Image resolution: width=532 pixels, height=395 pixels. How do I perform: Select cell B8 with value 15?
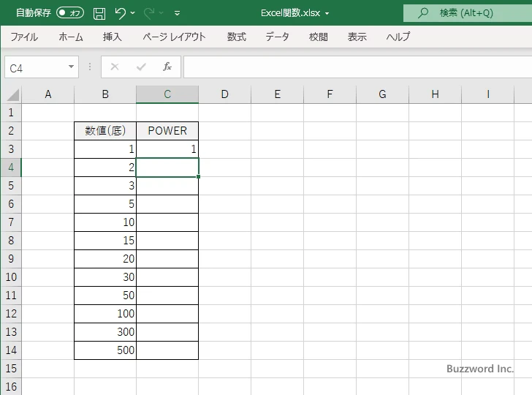coord(105,241)
